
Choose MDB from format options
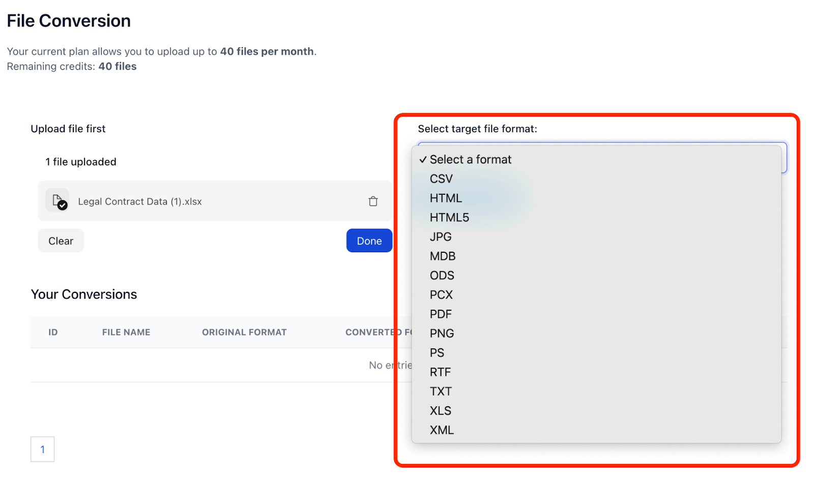tap(443, 256)
